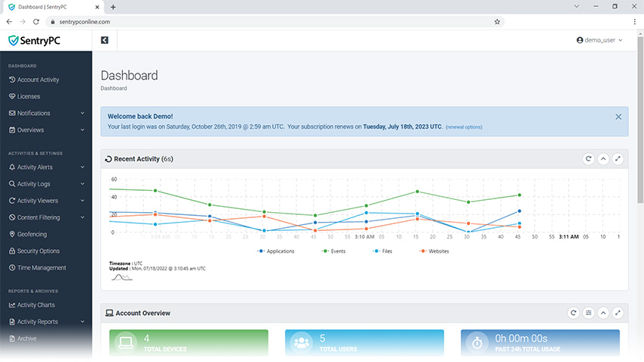Image resolution: width=644 pixels, height=362 pixels.
Task: Toggle the Applications series in chart legend
Action: (x=276, y=251)
